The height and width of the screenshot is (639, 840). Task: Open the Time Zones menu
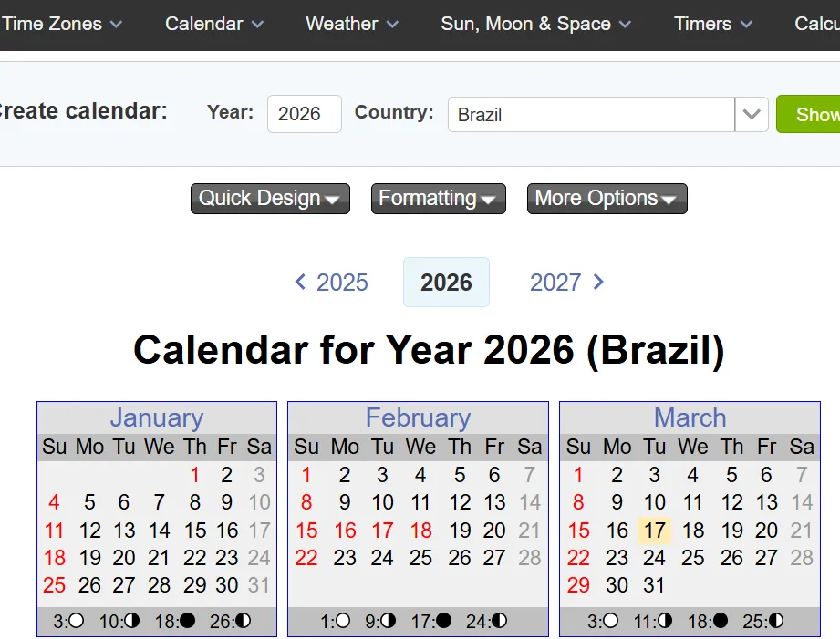tap(62, 24)
